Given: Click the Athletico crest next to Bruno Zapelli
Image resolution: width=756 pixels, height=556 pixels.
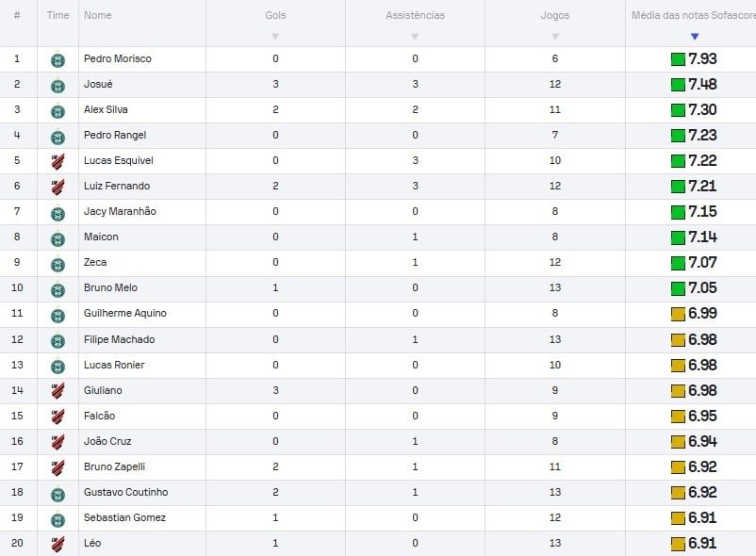Looking at the screenshot, I should [x=58, y=467].
